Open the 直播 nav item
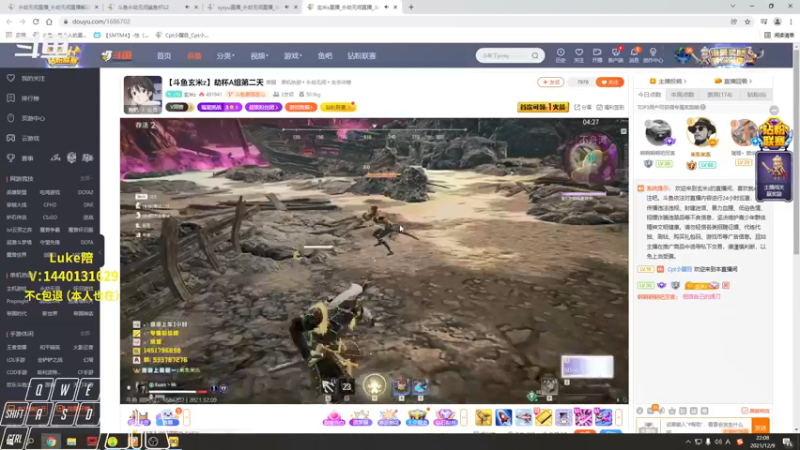The height and width of the screenshot is (450, 800). click(194, 56)
